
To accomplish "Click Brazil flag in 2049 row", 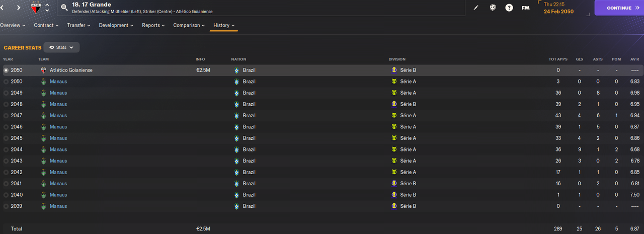I will pos(236,93).
